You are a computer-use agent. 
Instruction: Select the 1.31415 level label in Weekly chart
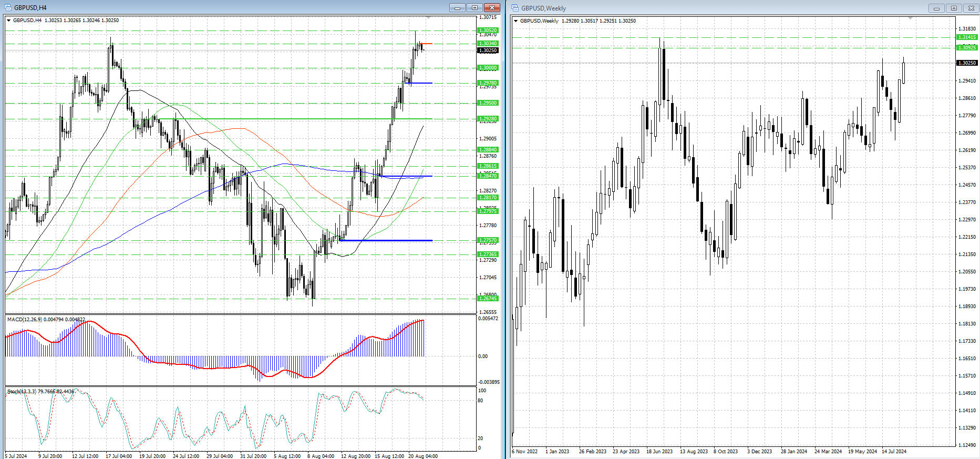[x=967, y=37]
